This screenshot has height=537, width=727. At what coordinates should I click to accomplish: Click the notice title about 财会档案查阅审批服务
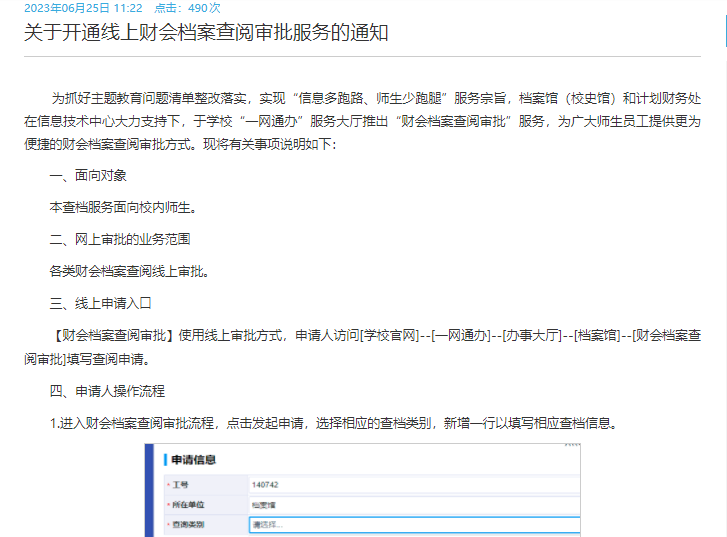click(x=206, y=33)
